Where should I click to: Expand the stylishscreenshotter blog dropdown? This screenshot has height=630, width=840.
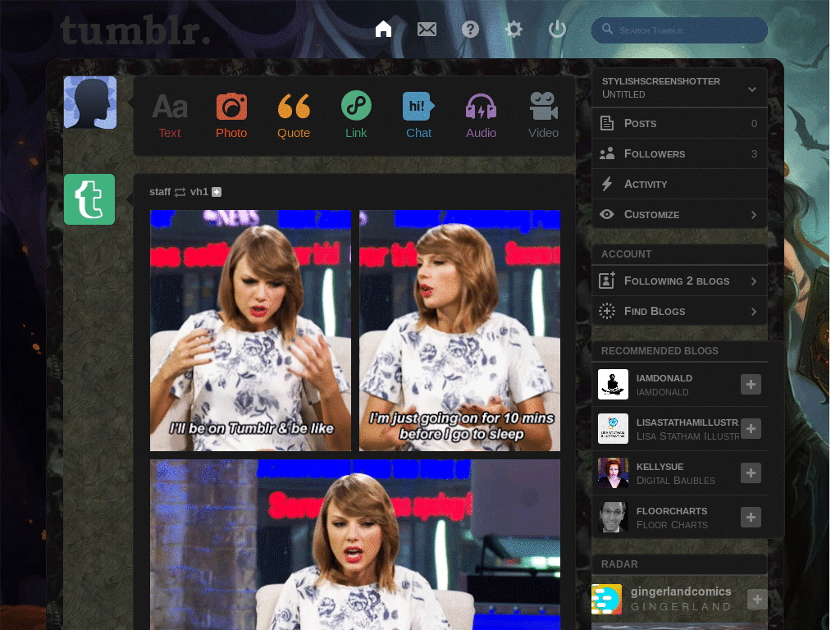pos(752,89)
